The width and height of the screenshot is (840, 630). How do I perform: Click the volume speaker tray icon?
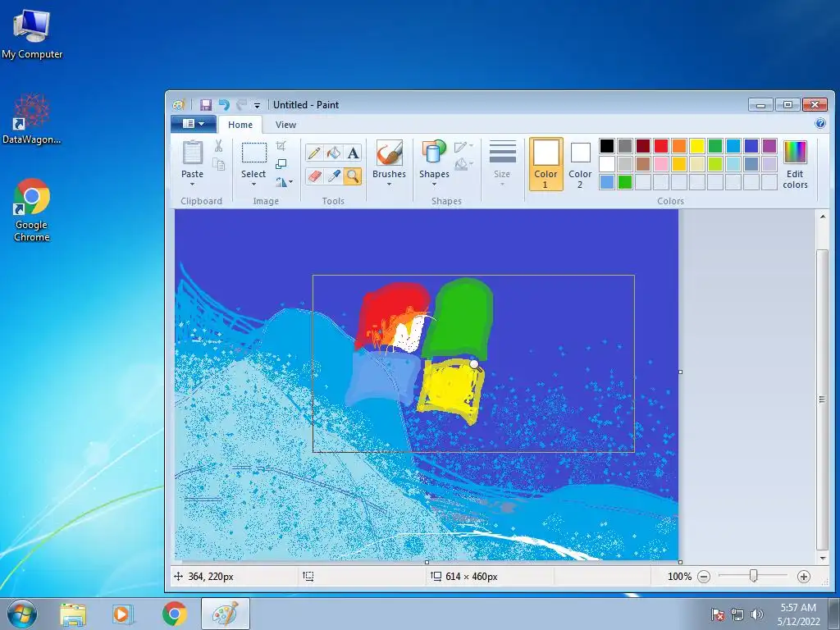tap(757, 614)
